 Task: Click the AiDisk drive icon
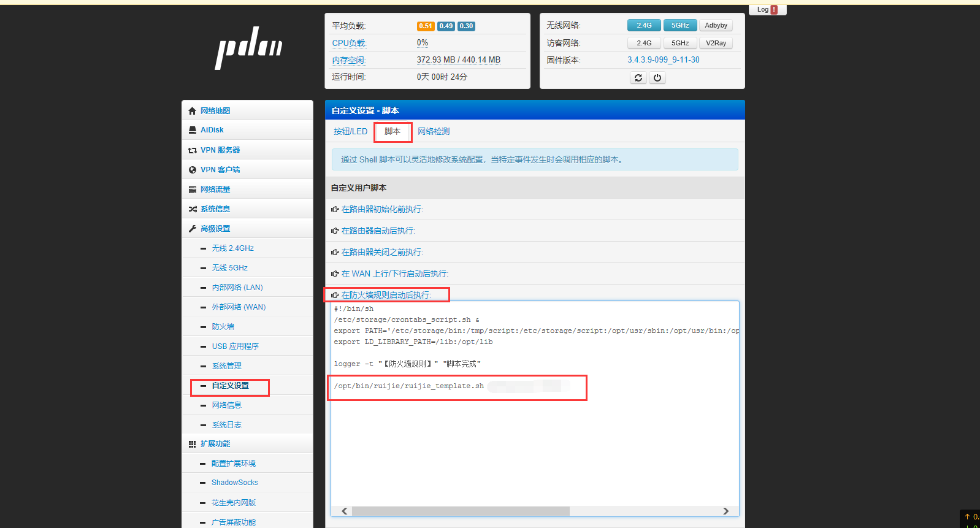[193, 130]
